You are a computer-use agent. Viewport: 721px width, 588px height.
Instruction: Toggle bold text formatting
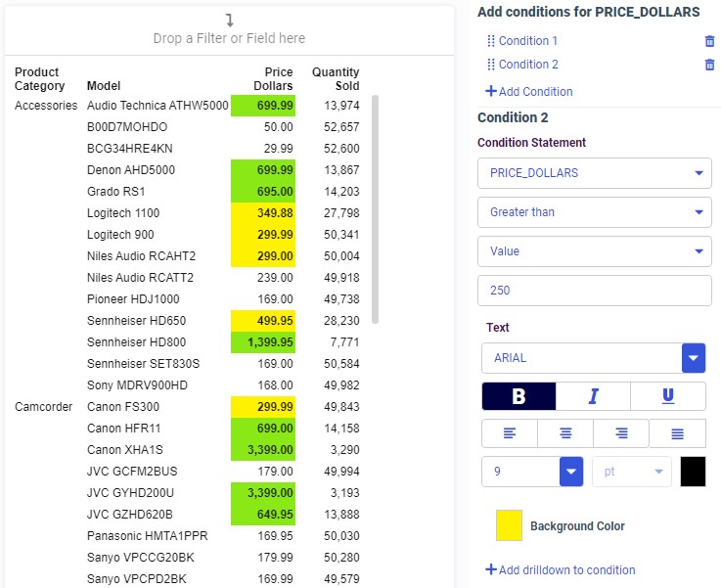518,396
